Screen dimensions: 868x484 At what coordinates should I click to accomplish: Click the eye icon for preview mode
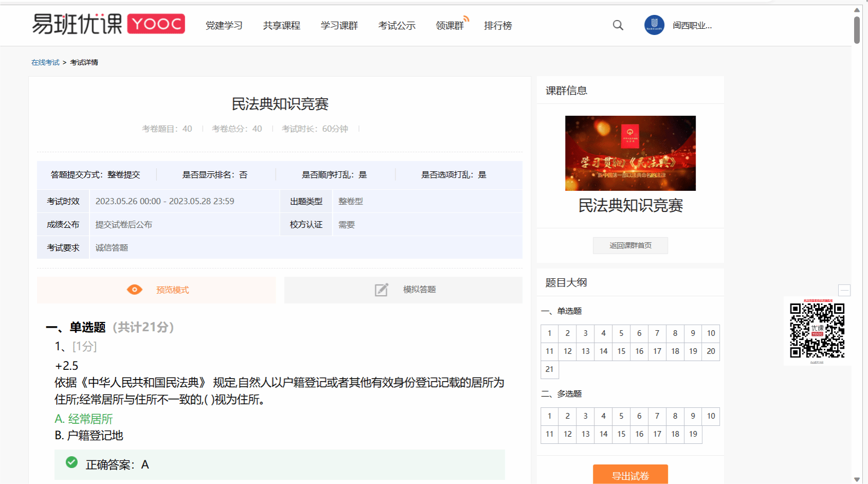pyautogui.click(x=134, y=290)
